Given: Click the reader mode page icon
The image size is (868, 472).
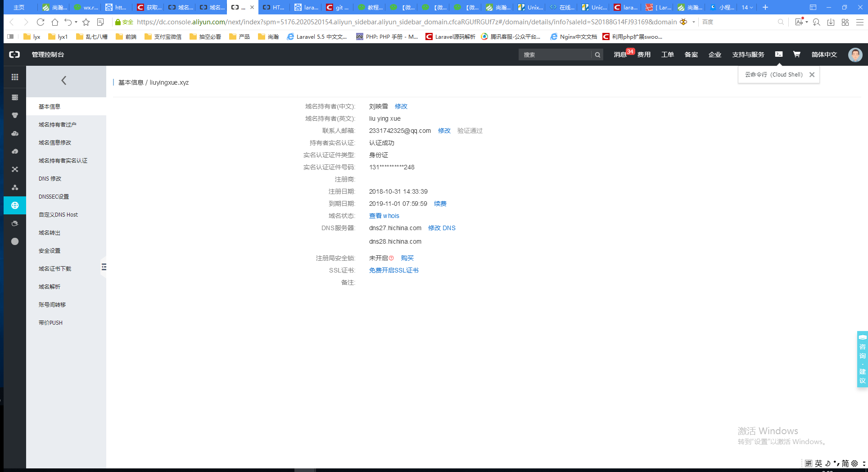Looking at the screenshot, I should [x=100, y=22].
